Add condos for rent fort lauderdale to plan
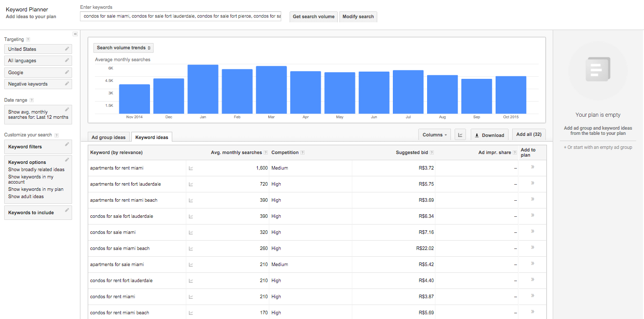Viewport: 644px width, 319px height. [x=532, y=280]
